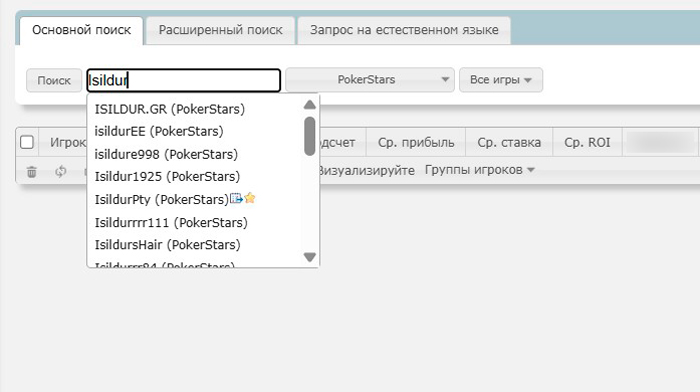Click the trash delete icon

click(32, 171)
